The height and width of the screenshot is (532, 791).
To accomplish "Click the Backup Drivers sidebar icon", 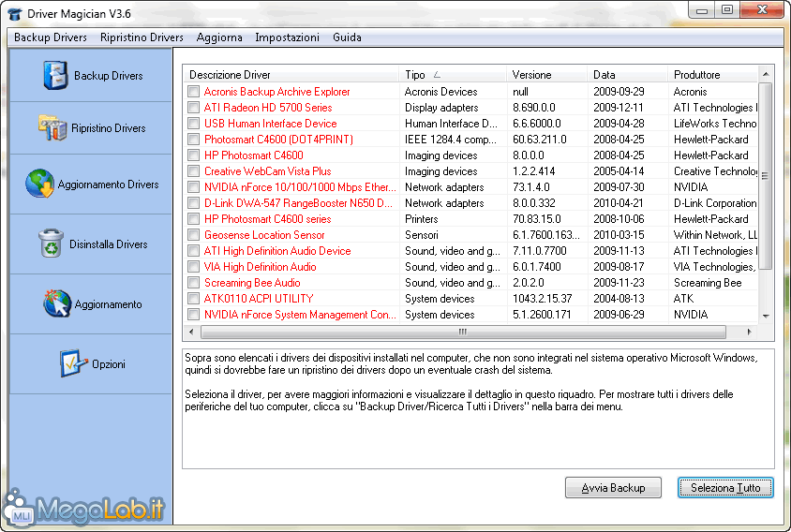I will [x=55, y=76].
